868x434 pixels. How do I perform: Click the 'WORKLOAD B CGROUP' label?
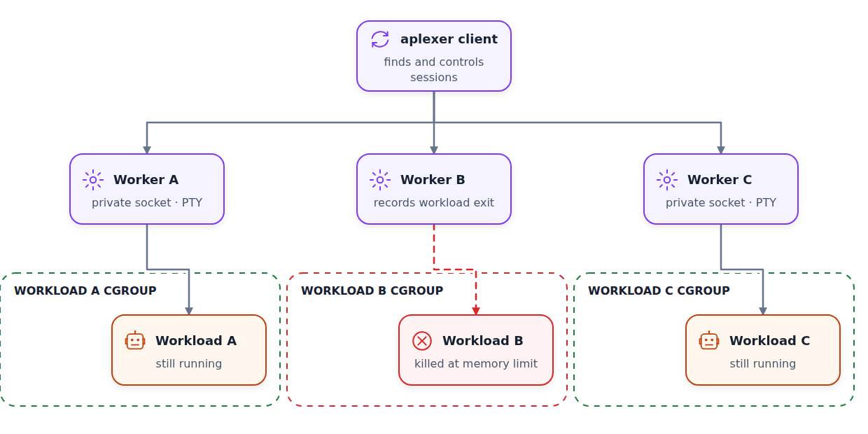pos(372,290)
